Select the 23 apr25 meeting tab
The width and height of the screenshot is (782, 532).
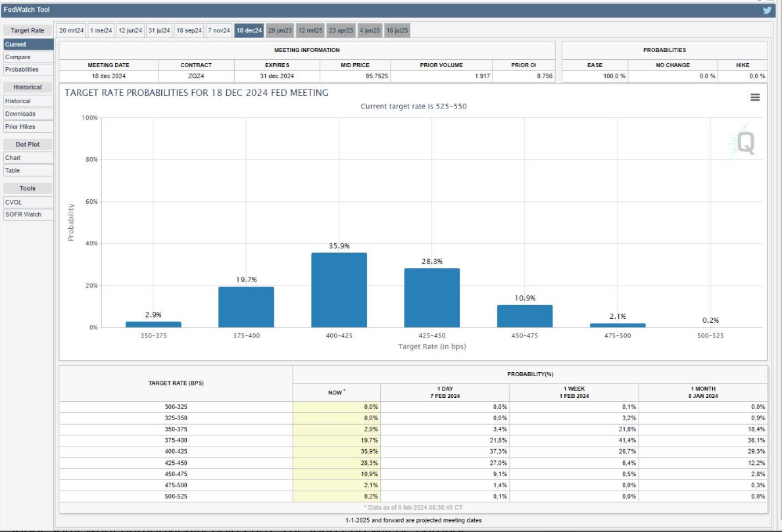(341, 30)
